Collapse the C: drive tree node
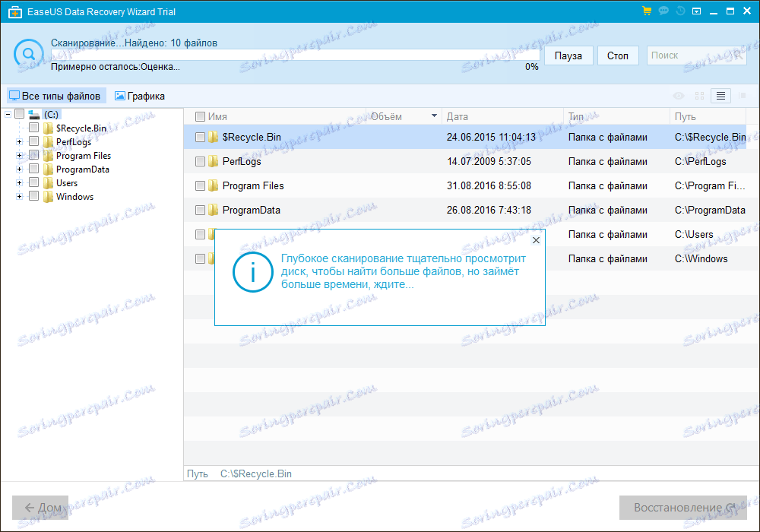This screenshot has width=760, height=532. point(8,114)
